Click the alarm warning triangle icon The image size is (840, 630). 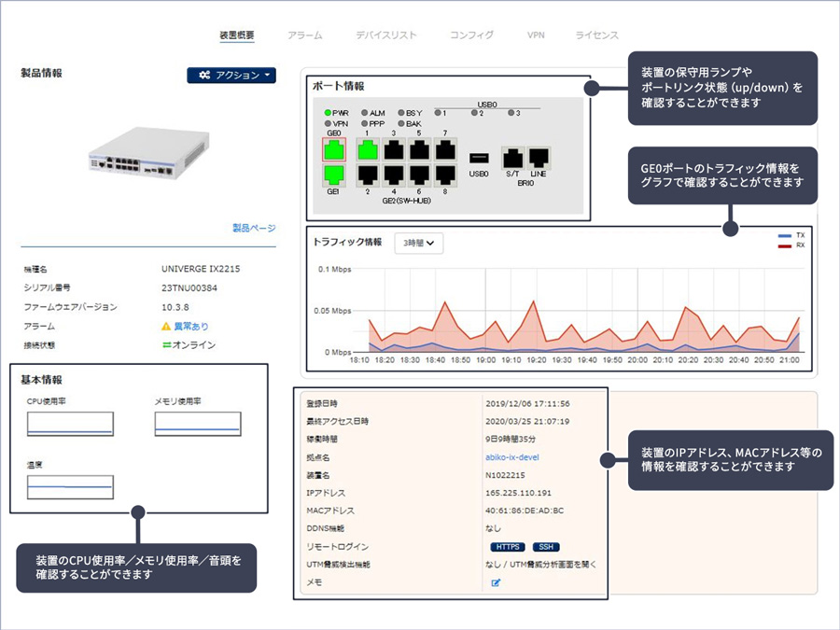click(166, 327)
